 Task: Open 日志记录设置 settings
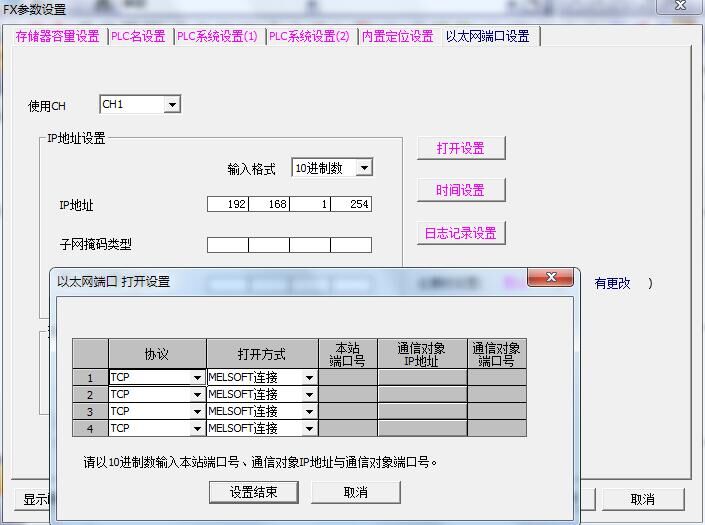point(460,233)
